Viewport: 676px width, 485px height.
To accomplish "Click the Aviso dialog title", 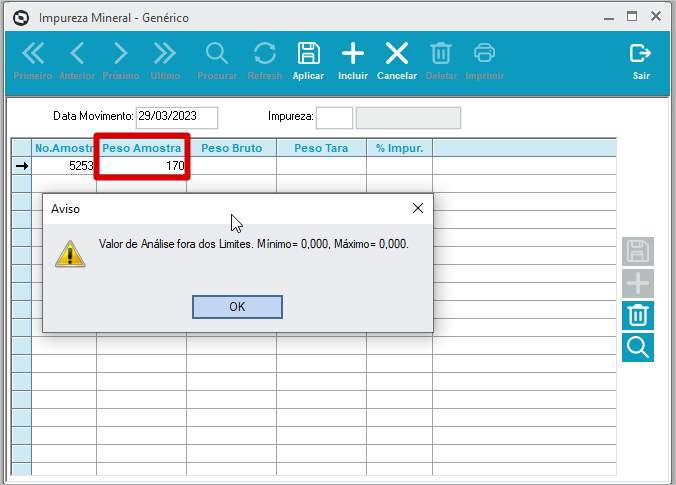I will (65, 209).
